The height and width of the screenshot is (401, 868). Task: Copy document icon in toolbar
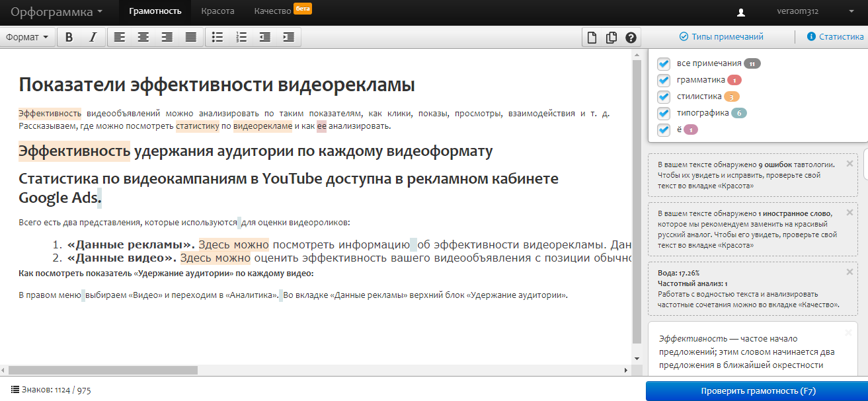[612, 38]
